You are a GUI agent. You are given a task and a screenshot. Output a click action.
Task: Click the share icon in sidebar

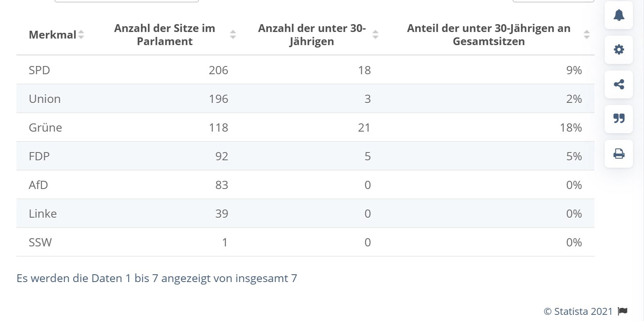point(619,84)
